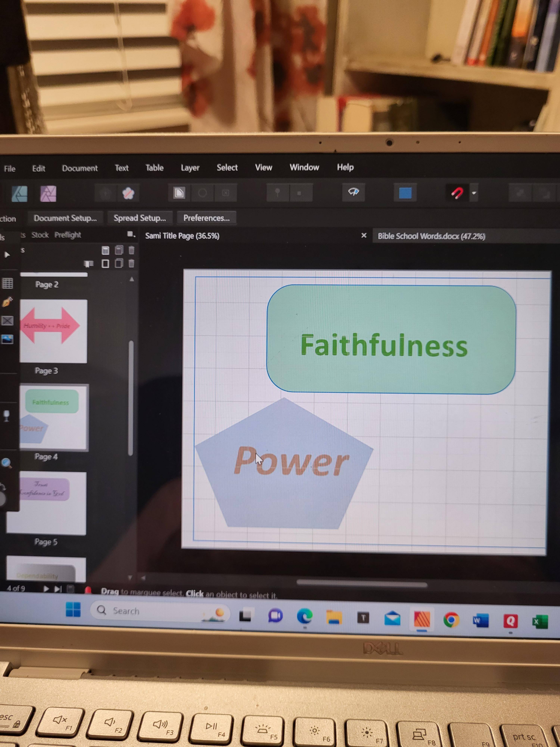This screenshot has width=560, height=747.
Task: Switch to Affinity Designer persona icon
Action: (x=20, y=194)
